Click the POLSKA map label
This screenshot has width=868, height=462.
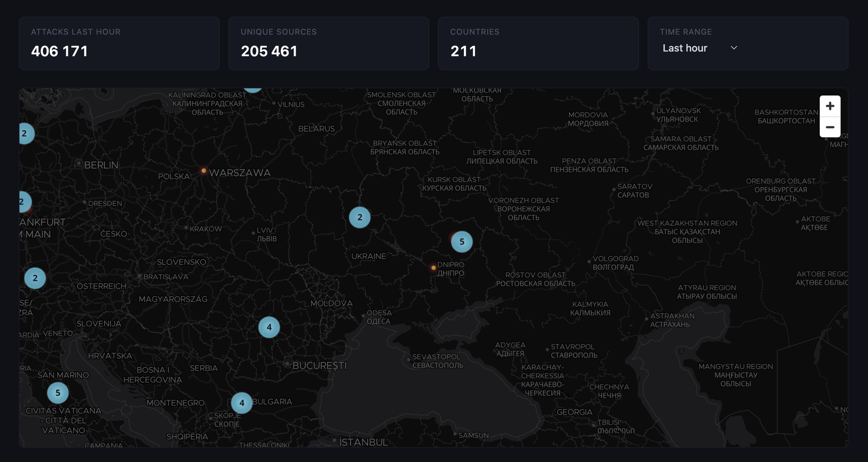point(174,176)
